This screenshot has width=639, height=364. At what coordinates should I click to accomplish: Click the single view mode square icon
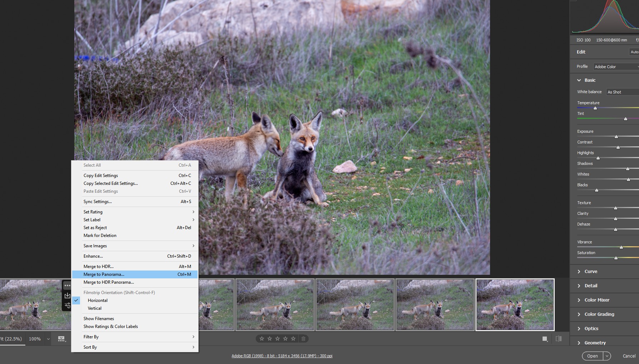545,339
